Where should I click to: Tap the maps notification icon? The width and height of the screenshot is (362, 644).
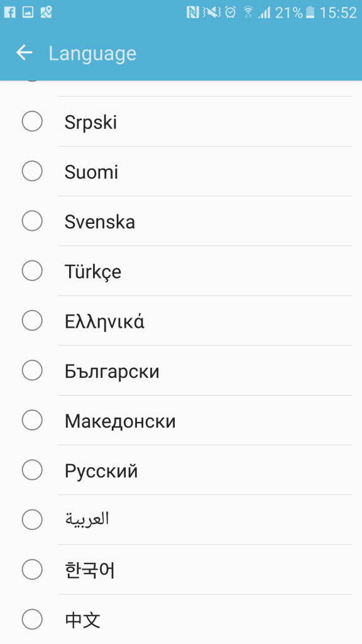coord(46,13)
